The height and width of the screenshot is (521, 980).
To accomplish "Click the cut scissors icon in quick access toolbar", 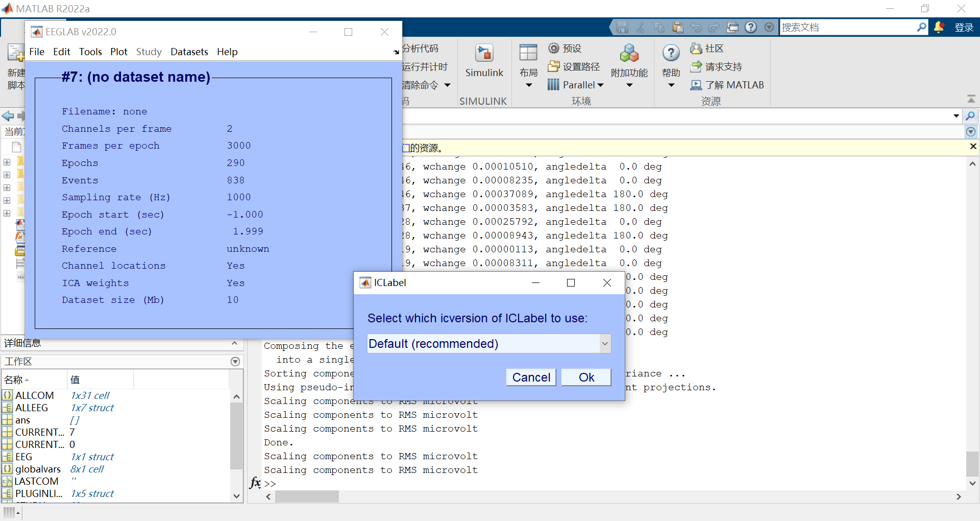I will click(x=640, y=27).
